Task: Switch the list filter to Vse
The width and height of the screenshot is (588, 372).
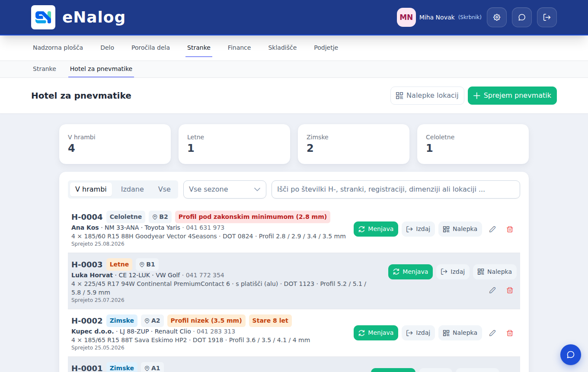Action: tap(164, 189)
